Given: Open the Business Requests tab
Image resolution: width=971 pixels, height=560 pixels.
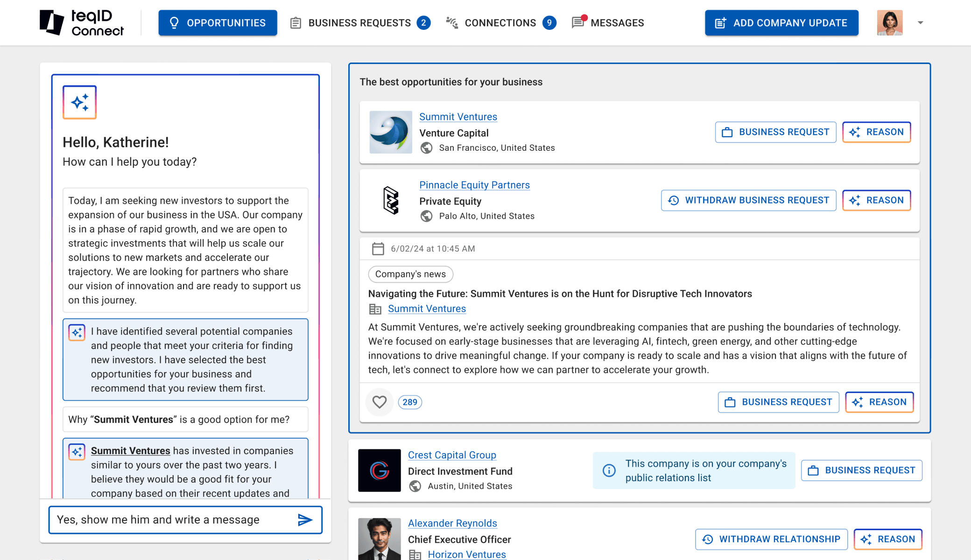Looking at the screenshot, I should pos(359,23).
